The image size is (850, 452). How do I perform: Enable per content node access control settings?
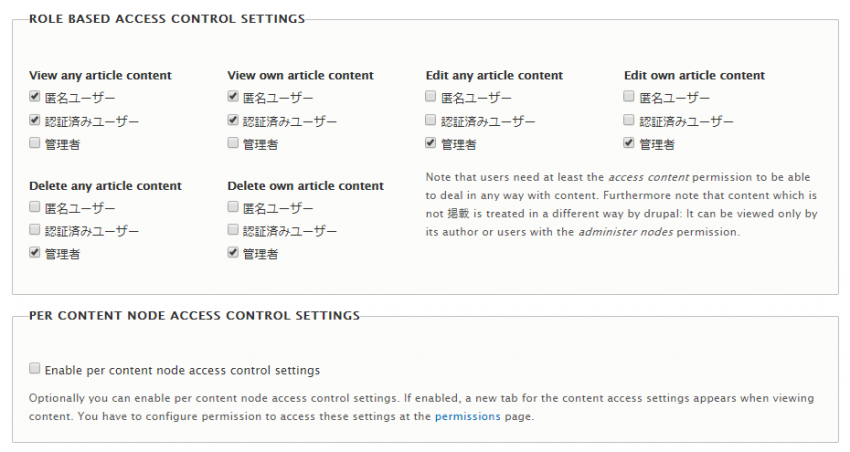pos(35,369)
